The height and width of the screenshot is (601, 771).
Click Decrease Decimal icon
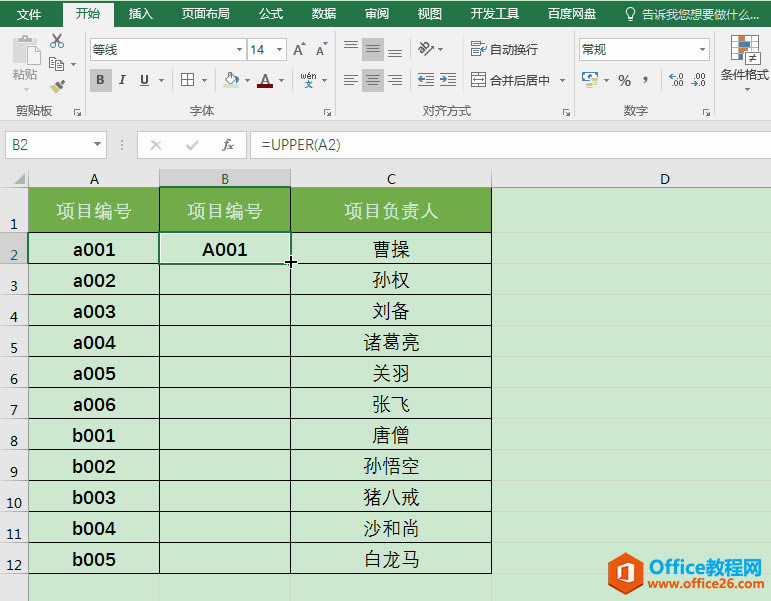pos(699,80)
